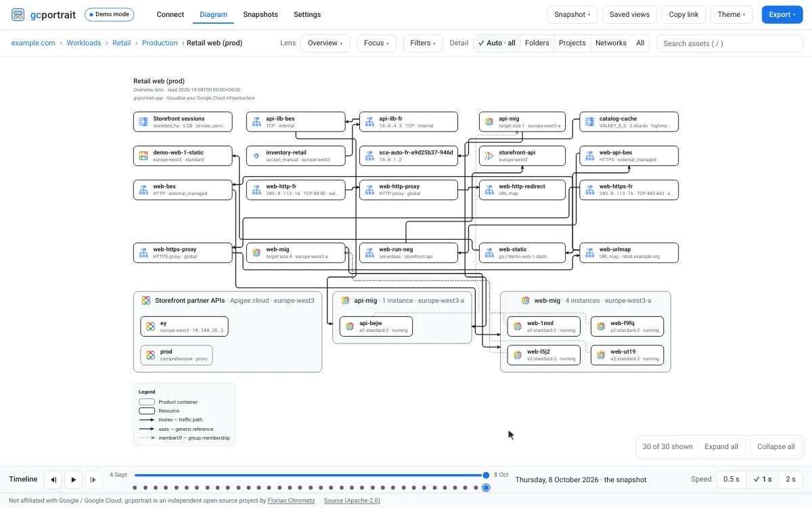Click the web-http-fr forwarding rule icon
Screen dimensions: 812x508
[x=256, y=190]
